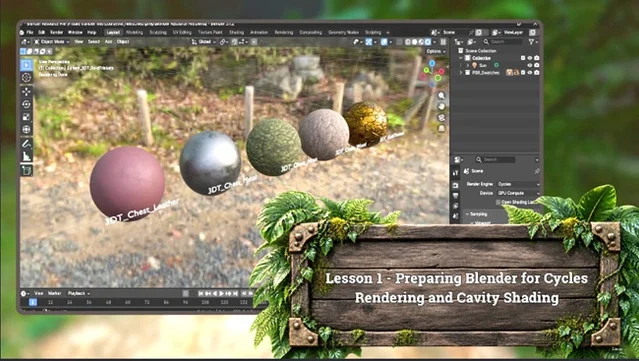Image resolution: width=639 pixels, height=361 pixels.
Task: Open the outliner filter funnel
Action: (531, 42)
